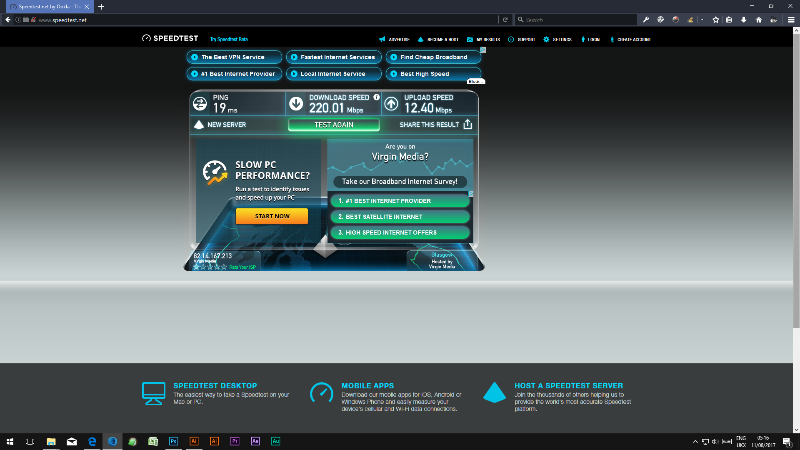
Task: Open the Advertise link with megaphone icon
Action: (x=394, y=39)
